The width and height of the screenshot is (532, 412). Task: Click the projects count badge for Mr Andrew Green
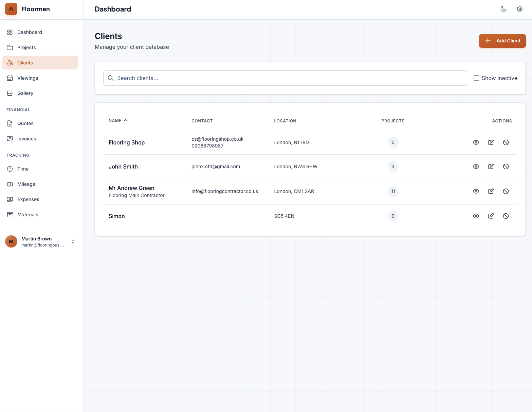point(393,191)
